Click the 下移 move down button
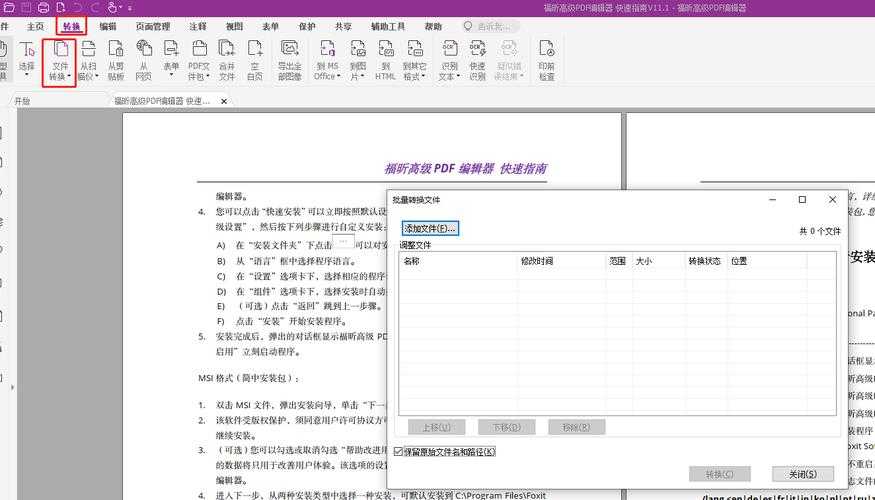The image size is (875, 500). click(506, 427)
